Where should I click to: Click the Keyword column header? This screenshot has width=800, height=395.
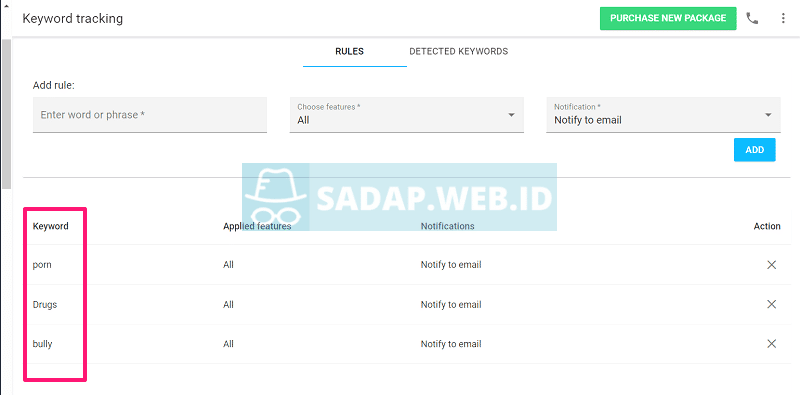(x=51, y=226)
